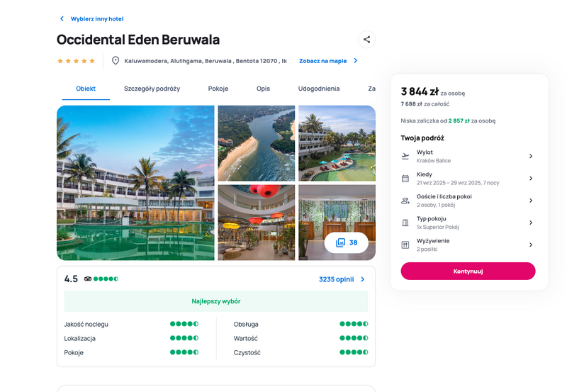Click the door icon for Typ pokoju
Image resolution: width=567 pixels, height=392 pixels.
(405, 223)
